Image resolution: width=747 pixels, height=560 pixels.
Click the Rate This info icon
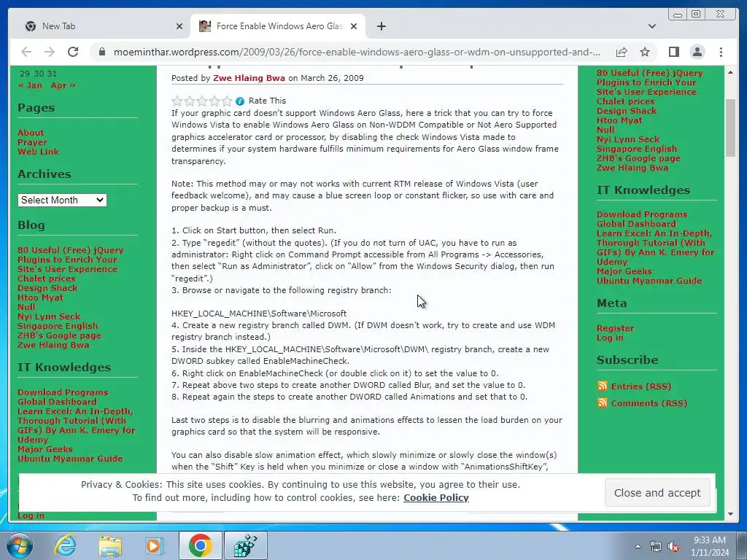click(240, 101)
